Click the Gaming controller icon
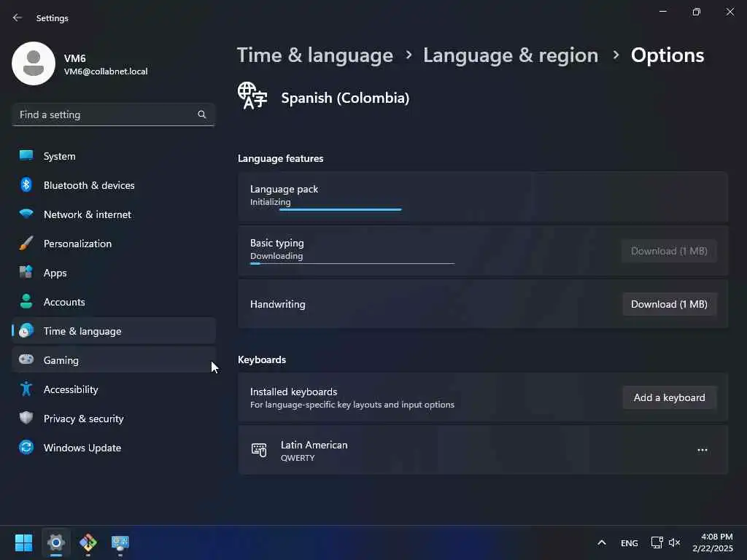Viewport: 747px width, 560px height. click(x=26, y=359)
